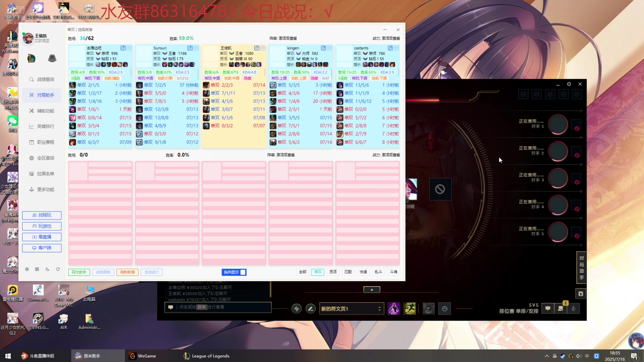Click Sunsun's match row 7/2/5 37 分钟前
Screen dimensions: 644x362
[x=167, y=85]
